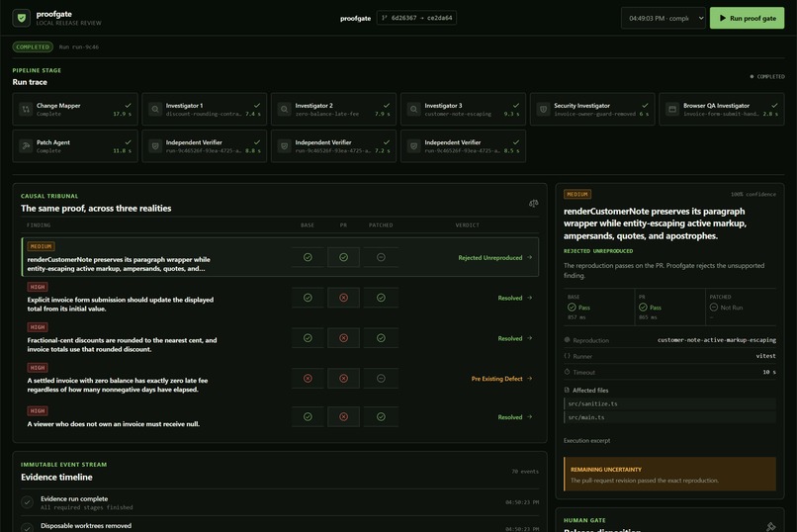Click the Disposable worktrees removed event
This screenshot has width=797, height=532.
click(x=280, y=526)
